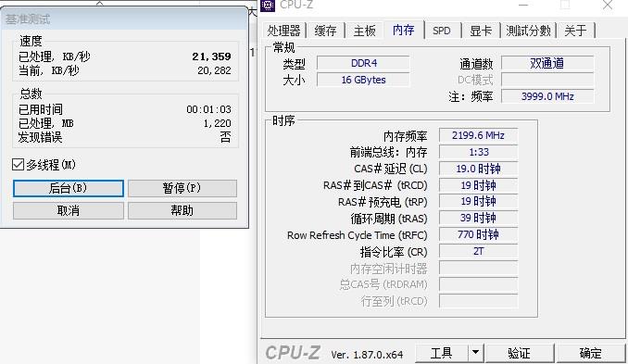Viewport: 628px width, 364px height.
Task: Click the tRP 19 时钟 value
Action: pyautogui.click(x=478, y=201)
